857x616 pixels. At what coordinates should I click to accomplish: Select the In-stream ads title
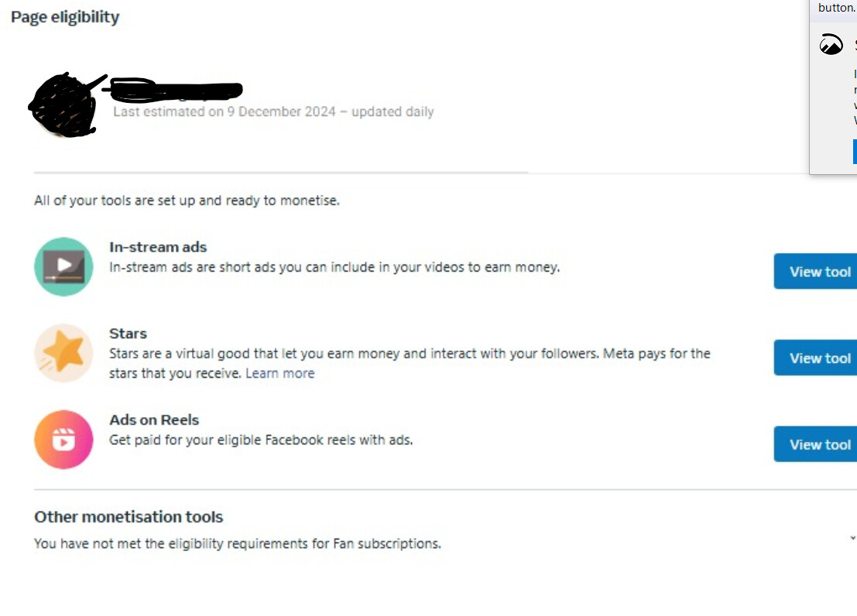pos(158,247)
